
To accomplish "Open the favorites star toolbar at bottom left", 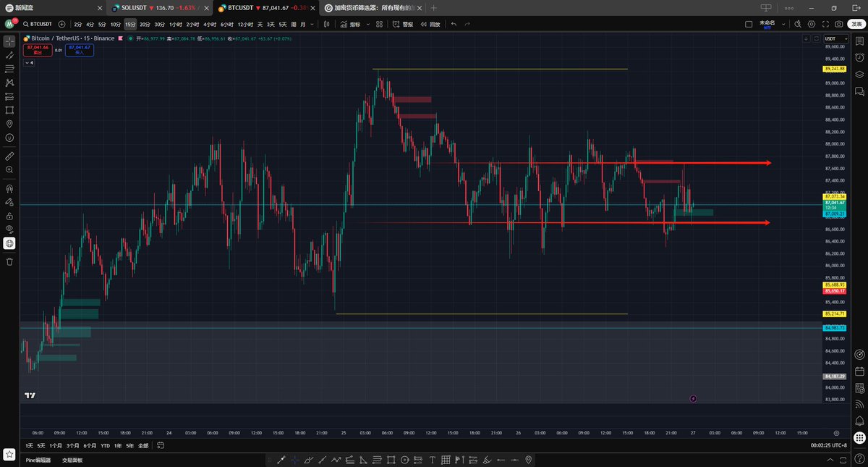I will [x=9, y=454].
